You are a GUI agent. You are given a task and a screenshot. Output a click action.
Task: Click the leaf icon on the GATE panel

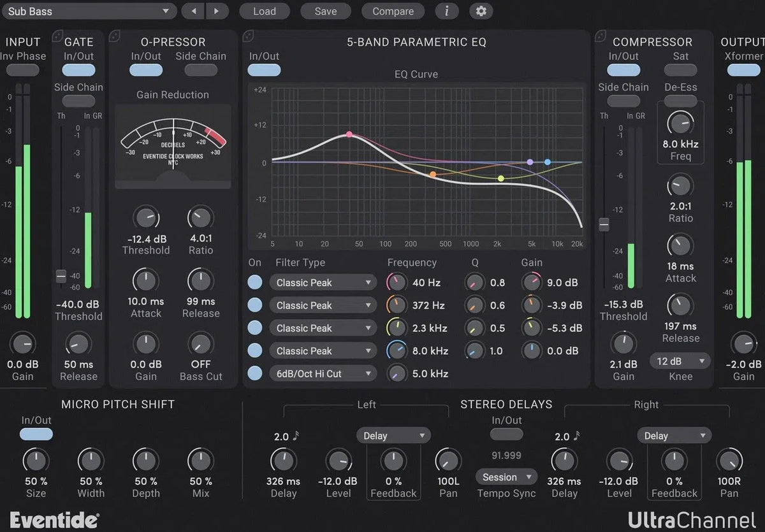(58, 36)
